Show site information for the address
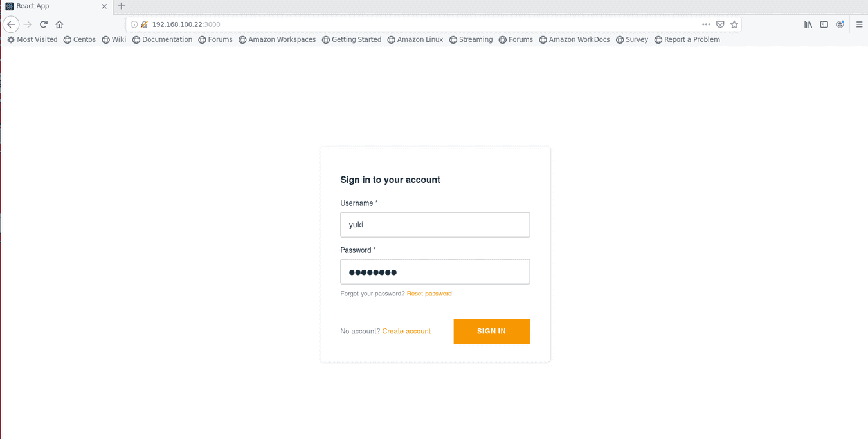The image size is (868, 439). pos(134,24)
